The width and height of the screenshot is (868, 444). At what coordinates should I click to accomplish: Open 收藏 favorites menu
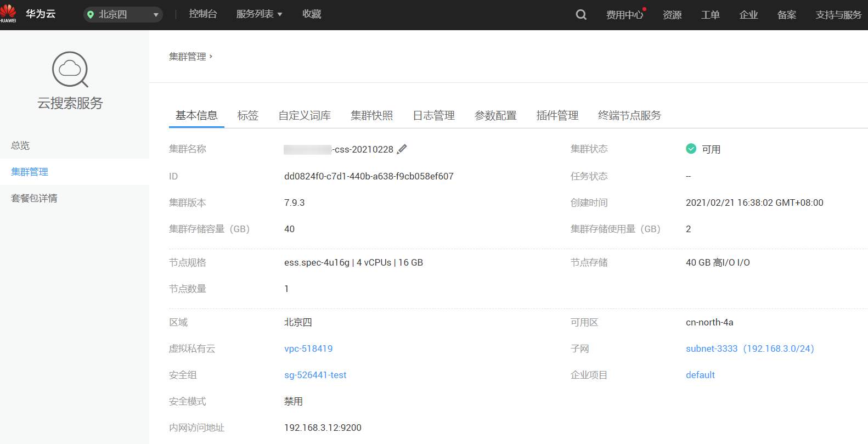[x=312, y=14]
